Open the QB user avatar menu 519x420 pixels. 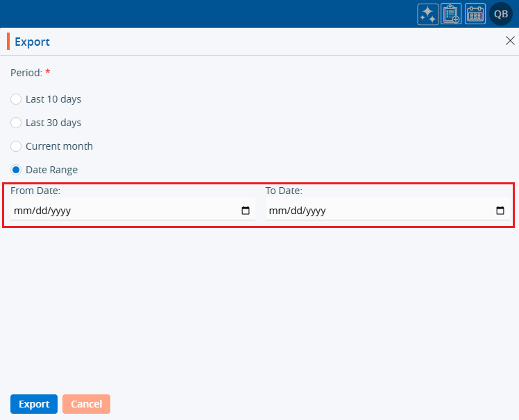[x=501, y=15]
